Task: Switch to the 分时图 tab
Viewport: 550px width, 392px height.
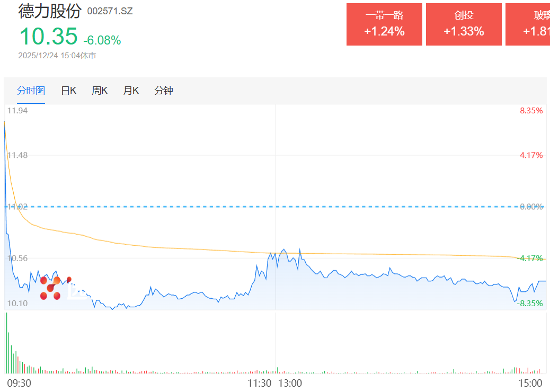Action: click(x=31, y=91)
